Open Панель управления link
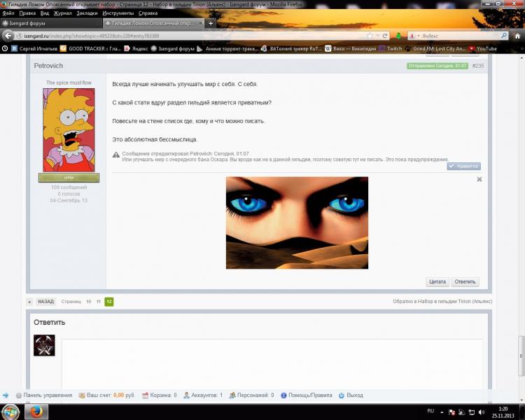 pyautogui.click(x=44, y=395)
